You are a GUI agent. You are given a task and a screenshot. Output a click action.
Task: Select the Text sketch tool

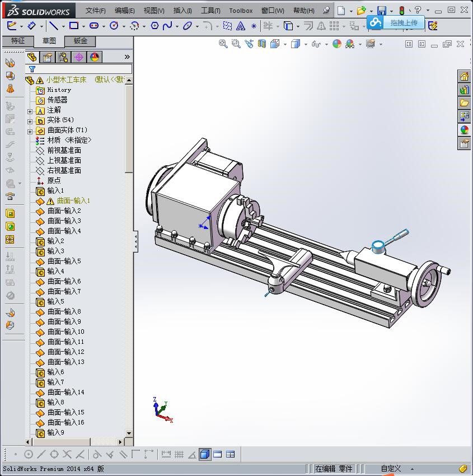(241, 26)
